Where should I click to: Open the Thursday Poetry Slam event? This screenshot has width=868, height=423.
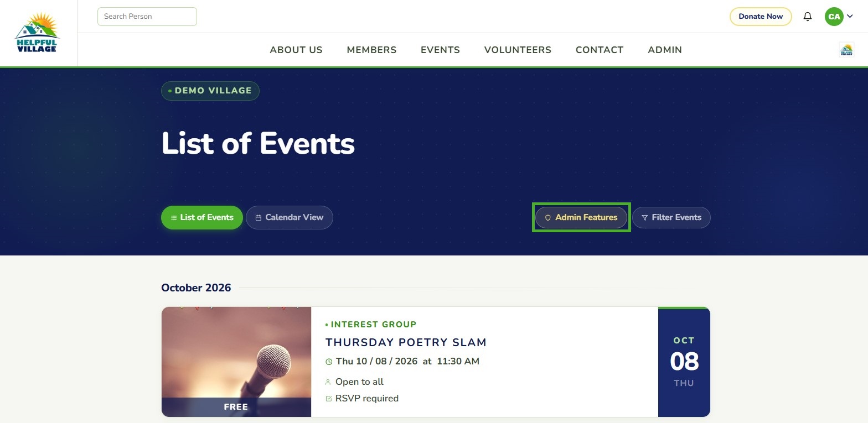click(x=406, y=342)
